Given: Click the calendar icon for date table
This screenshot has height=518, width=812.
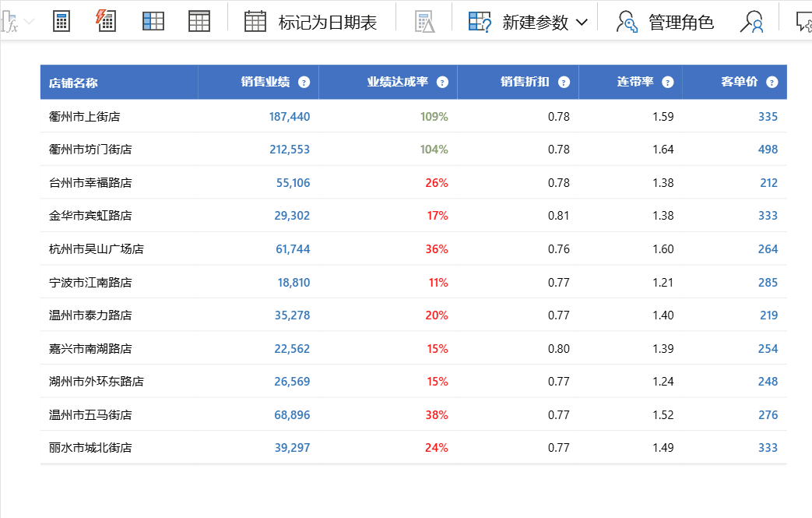Looking at the screenshot, I should [255, 21].
